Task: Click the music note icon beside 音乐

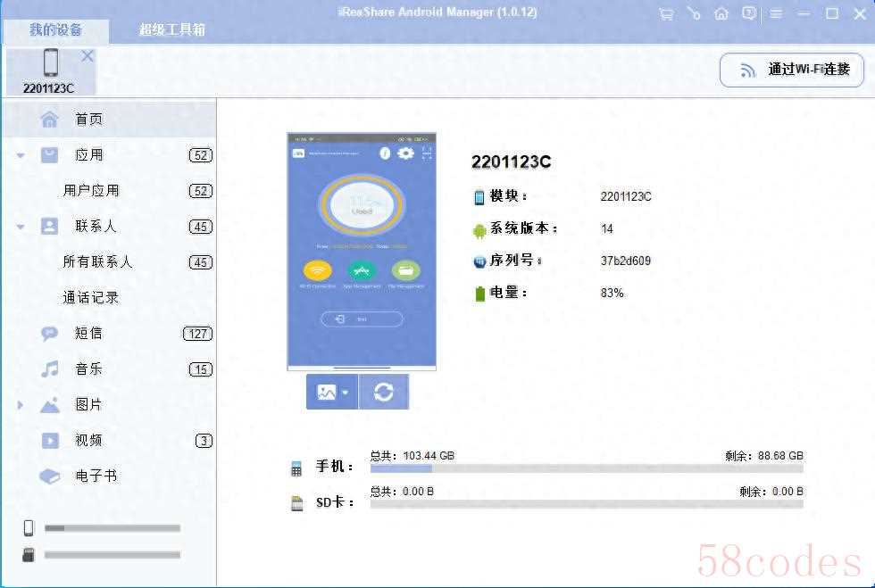Action: point(50,369)
